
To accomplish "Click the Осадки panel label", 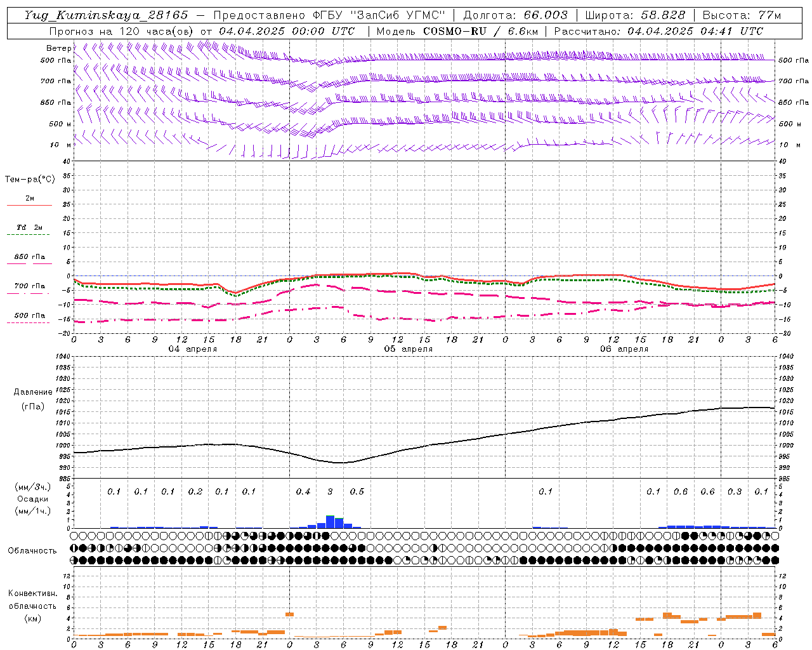I will (33, 499).
